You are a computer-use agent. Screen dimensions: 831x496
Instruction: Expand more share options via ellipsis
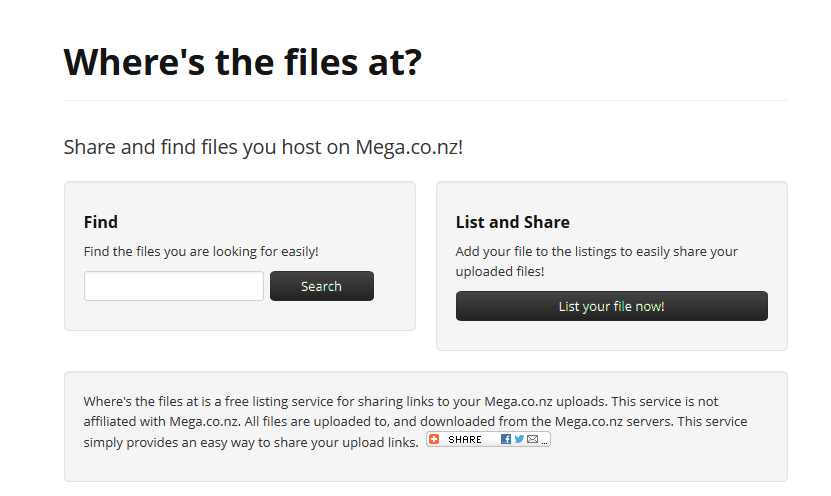[544, 442]
